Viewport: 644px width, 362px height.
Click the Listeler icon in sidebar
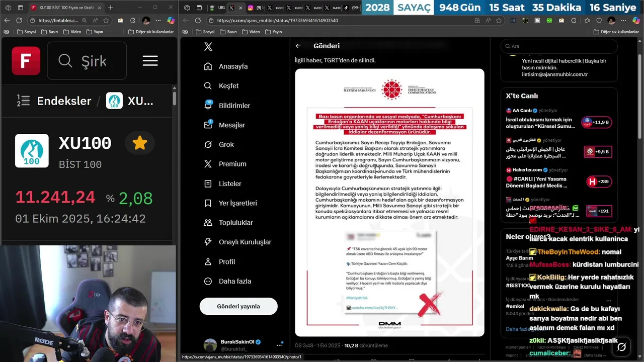[208, 184]
